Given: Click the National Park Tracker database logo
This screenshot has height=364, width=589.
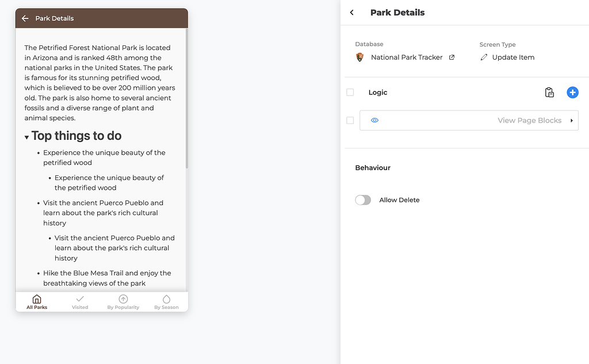Looking at the screenshot, I should click(x=359, y=57).
